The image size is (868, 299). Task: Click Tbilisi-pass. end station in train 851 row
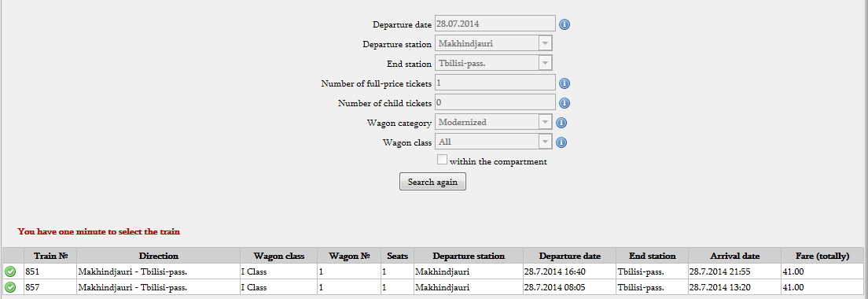point(652,272)
